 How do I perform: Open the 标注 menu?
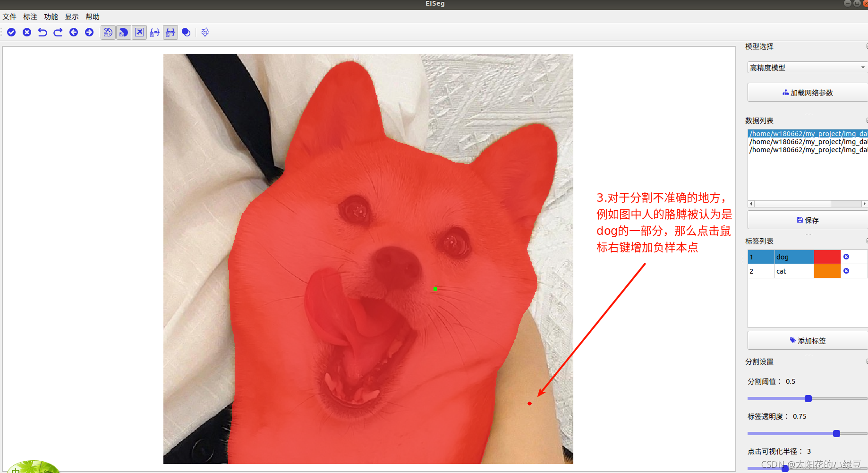click(x=30, y=17)
